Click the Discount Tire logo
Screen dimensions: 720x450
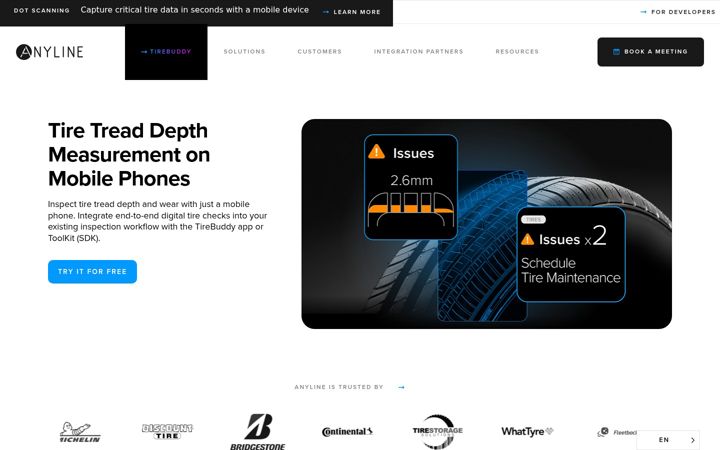168,432
